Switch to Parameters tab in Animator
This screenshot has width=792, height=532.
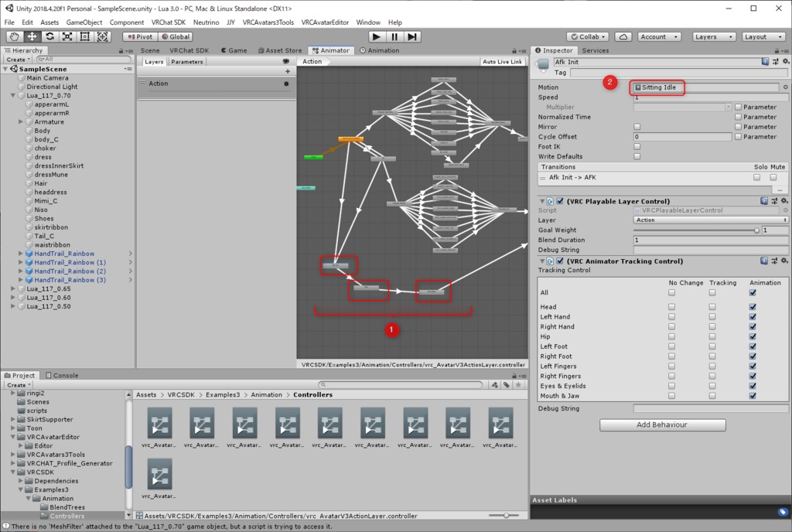click(x=186, y=62)
